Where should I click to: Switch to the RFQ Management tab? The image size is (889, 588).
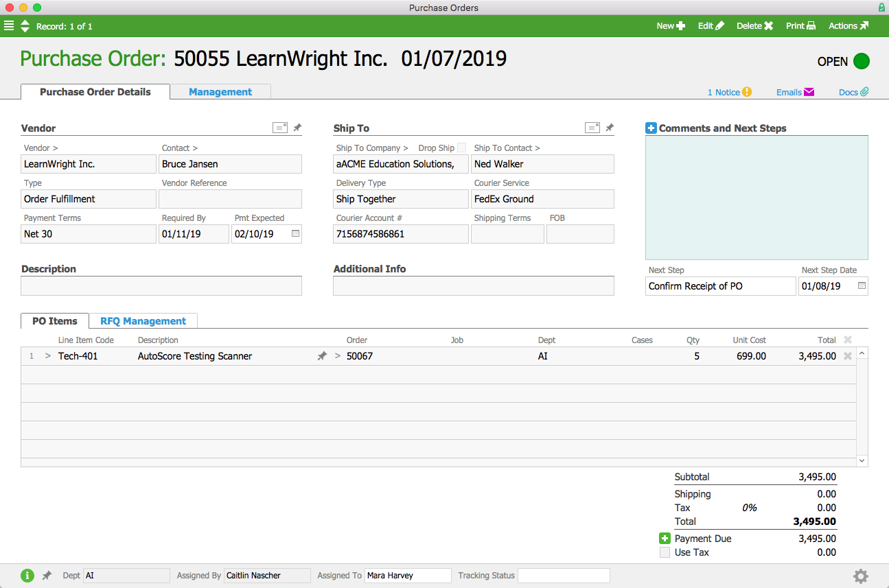[x=143, y=321]
